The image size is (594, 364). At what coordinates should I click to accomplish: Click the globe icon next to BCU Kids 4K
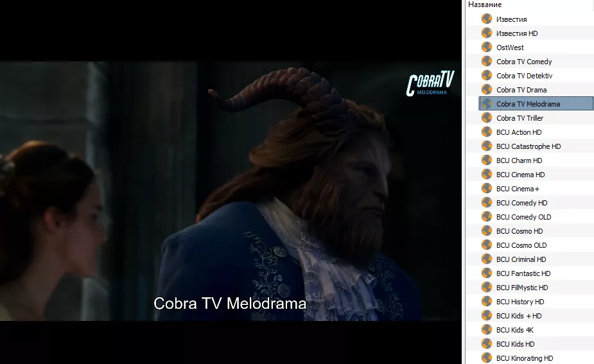(486, 330)
